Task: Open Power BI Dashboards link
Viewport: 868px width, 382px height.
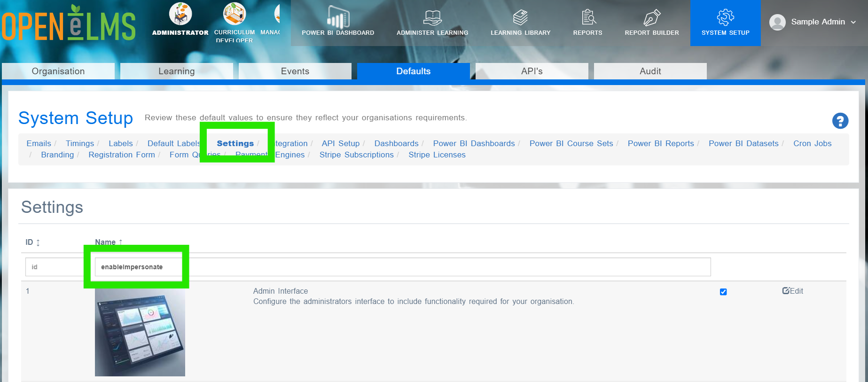Action: coord(474,143)
